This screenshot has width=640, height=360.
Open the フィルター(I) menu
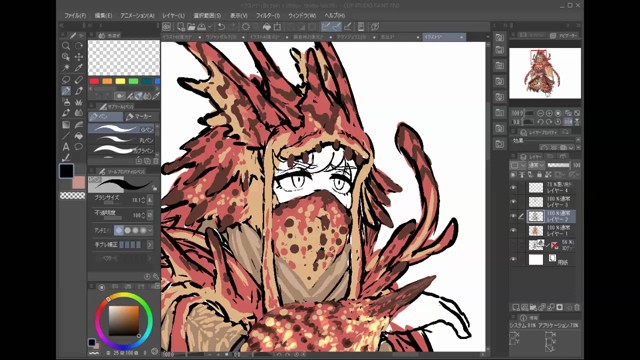(268, 16)
